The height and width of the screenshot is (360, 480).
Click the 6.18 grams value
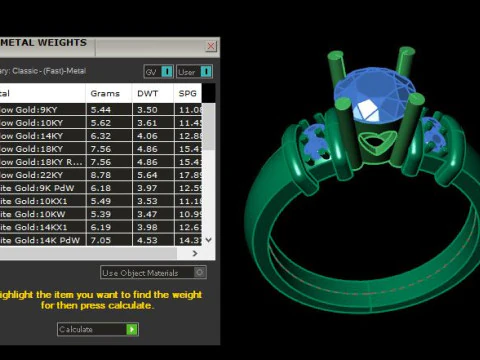pos(101,188)
